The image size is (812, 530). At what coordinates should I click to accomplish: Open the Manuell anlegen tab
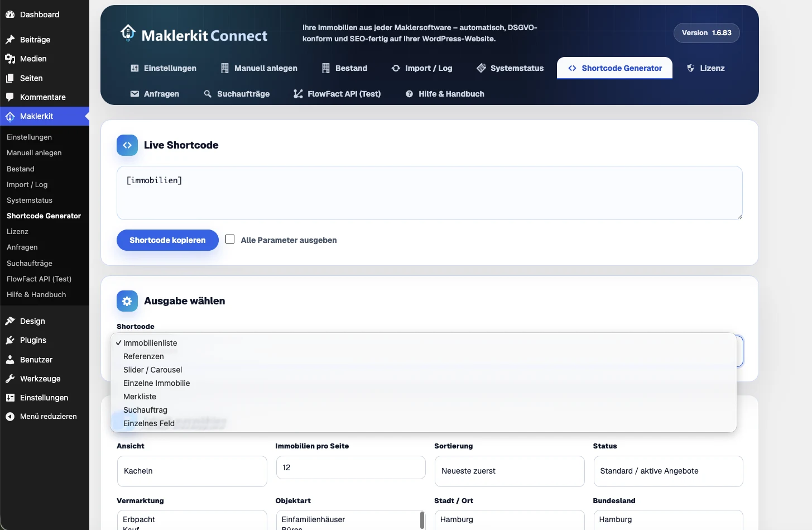[x=259, y=68]
